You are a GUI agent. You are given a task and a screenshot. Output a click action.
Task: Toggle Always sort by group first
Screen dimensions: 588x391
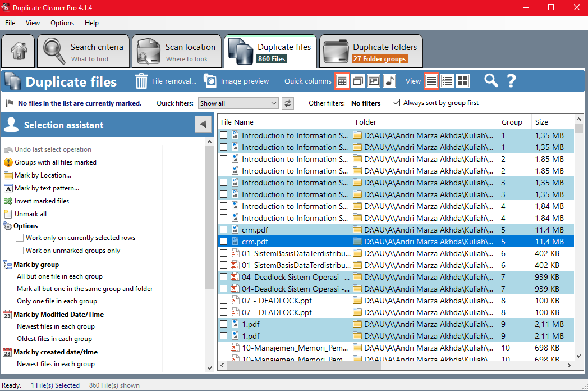[397, 103]
